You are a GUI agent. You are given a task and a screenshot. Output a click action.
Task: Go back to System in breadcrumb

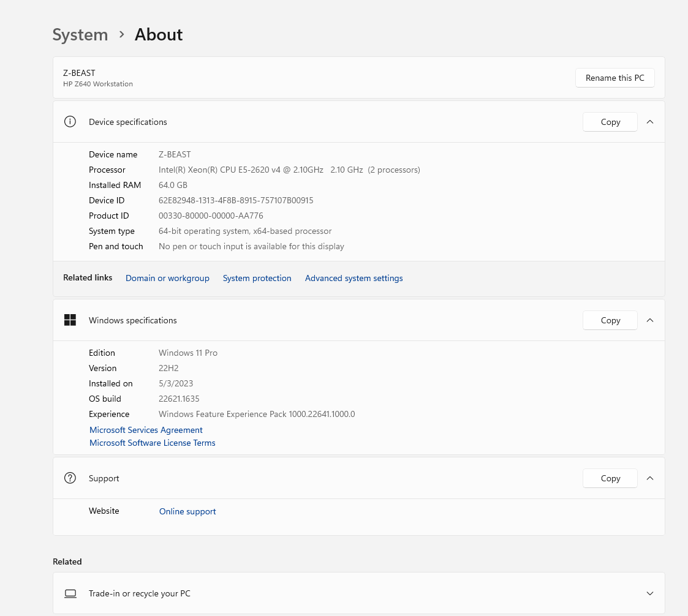tap(80, 35)
